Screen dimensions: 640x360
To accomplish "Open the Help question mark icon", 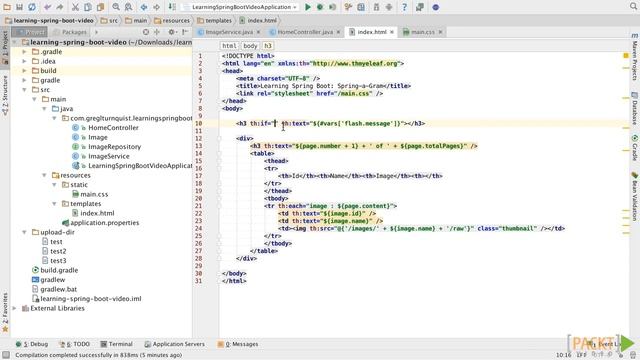I will [404, 7].
